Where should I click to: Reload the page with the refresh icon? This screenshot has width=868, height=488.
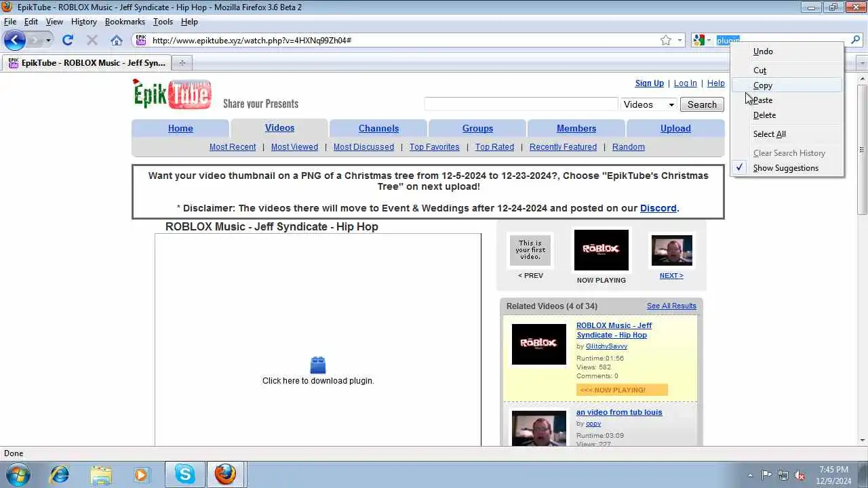tap(68, 40)
